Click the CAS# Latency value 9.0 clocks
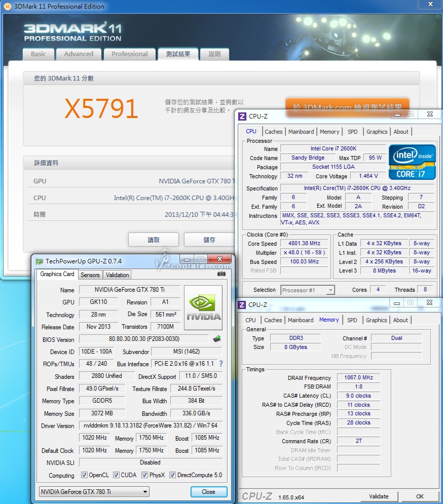Image resolution: width=443 pixels, height=504 pixels. click(x=359, y=396)
